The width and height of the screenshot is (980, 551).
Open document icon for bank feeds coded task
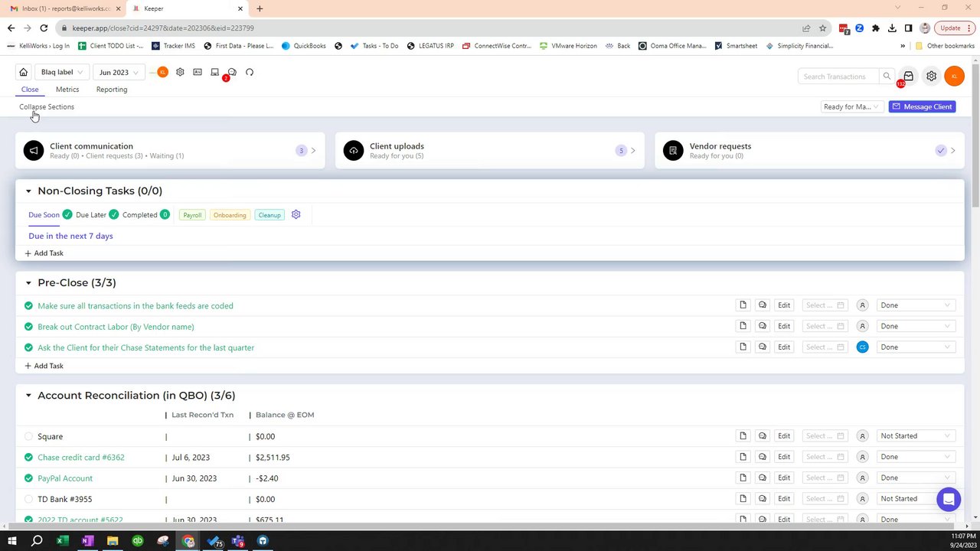[x=743, y=305]
